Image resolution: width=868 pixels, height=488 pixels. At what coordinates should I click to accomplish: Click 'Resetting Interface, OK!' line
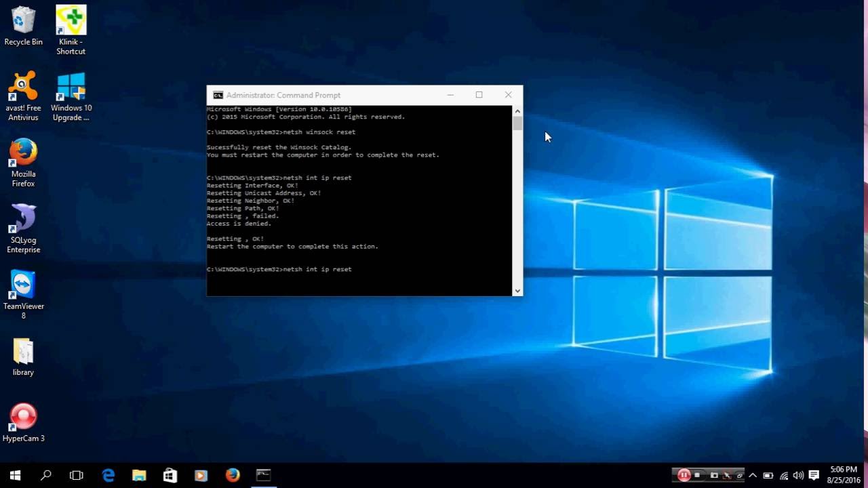coord(252,186)
